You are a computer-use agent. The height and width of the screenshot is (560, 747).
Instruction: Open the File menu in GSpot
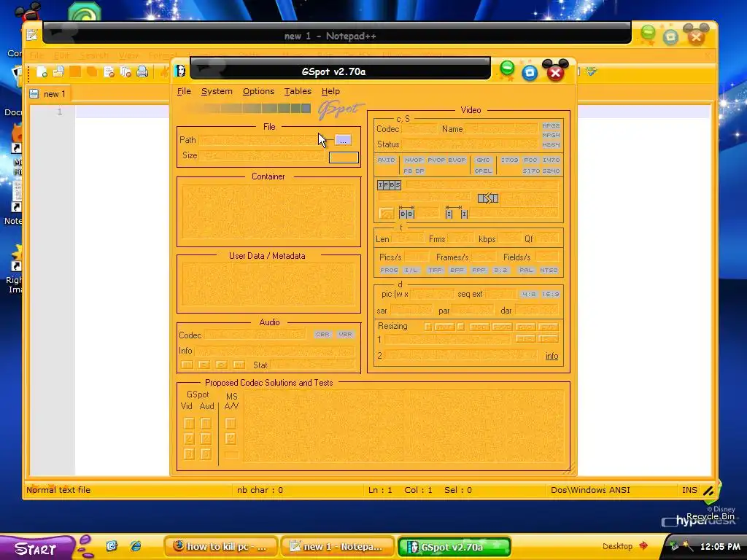point(184,91)
